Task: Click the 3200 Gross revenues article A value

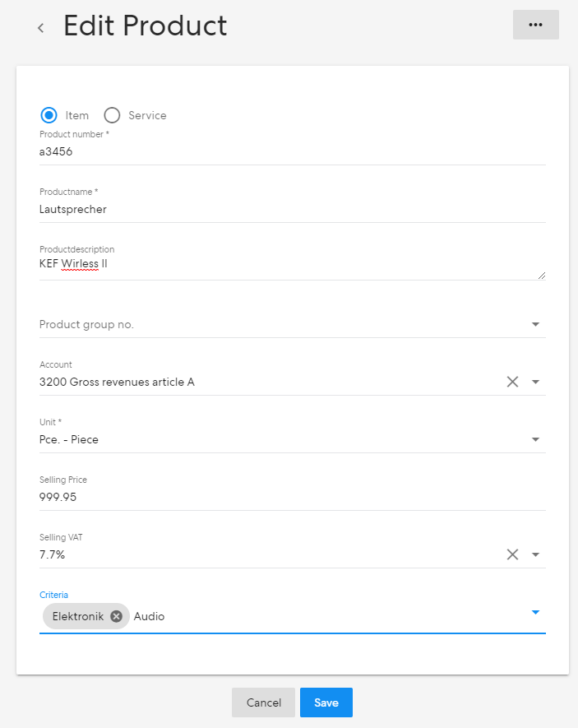Action: 117,383
